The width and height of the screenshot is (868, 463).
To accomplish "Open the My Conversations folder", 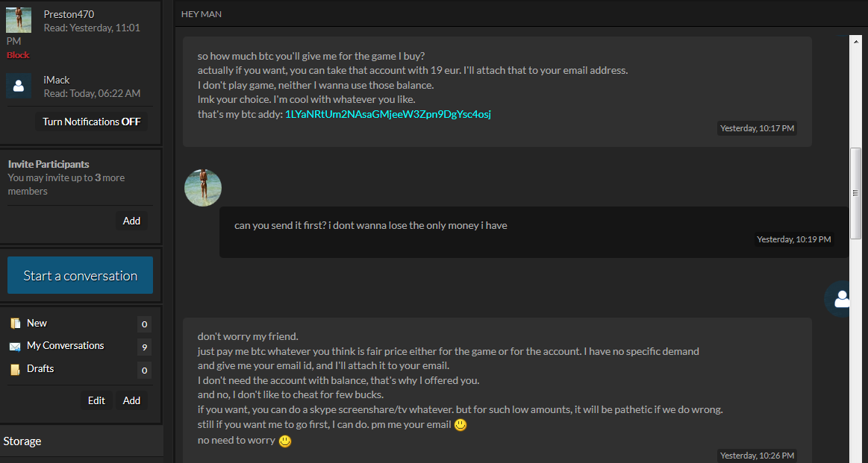I will [66, 346].
